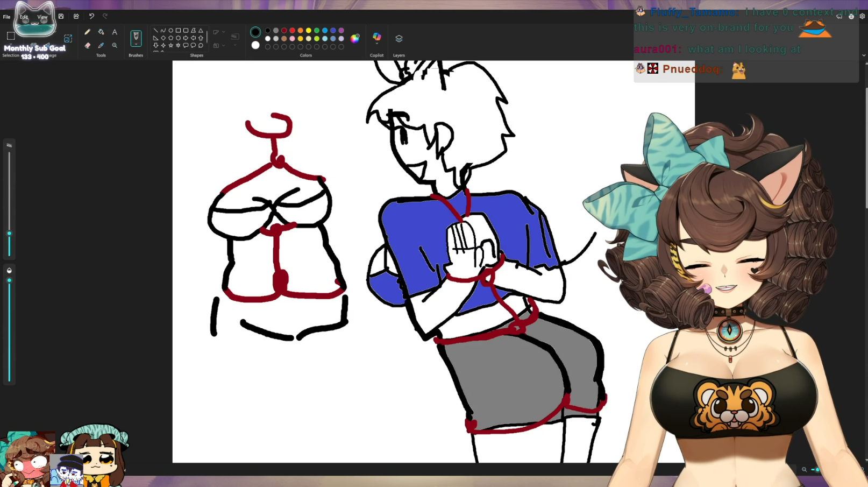This screenshot has height=487, width=868.
Task: Click the Share icon in title bar
Action: pos(76,16)
